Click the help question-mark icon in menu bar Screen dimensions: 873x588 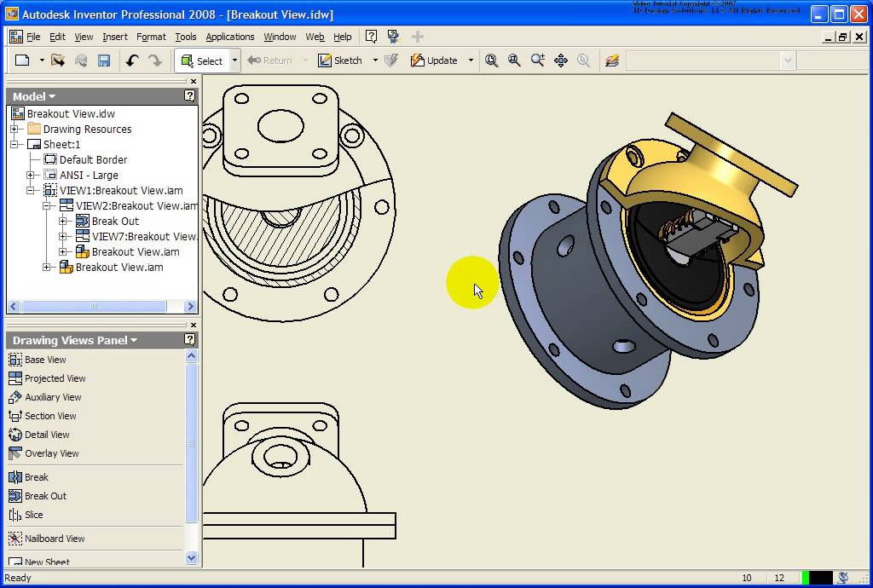pyautogui.click(x=371, y=37)
